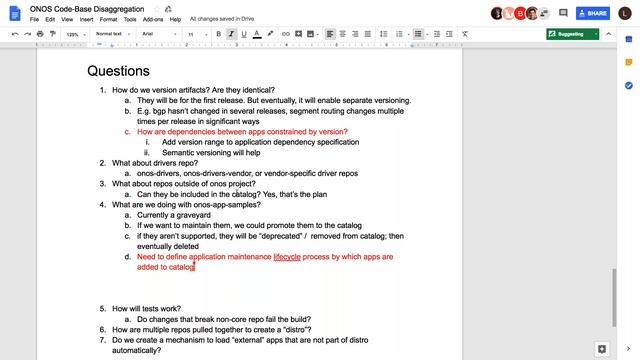Center align text

tap(342, 34)
